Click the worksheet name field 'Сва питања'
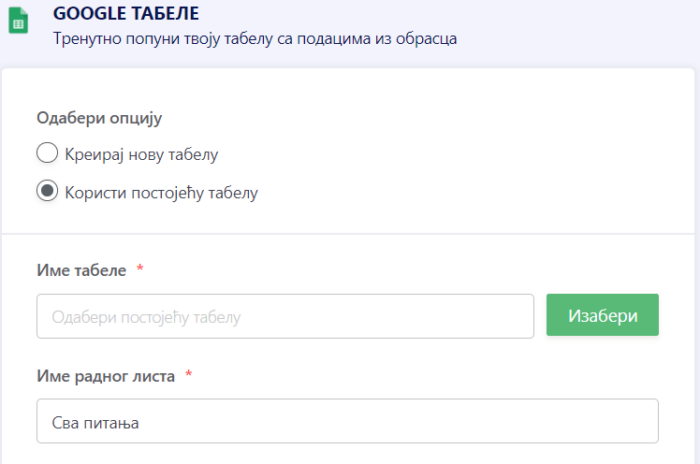The width and height of the screenshot is (700, 464). coord(347,421)
